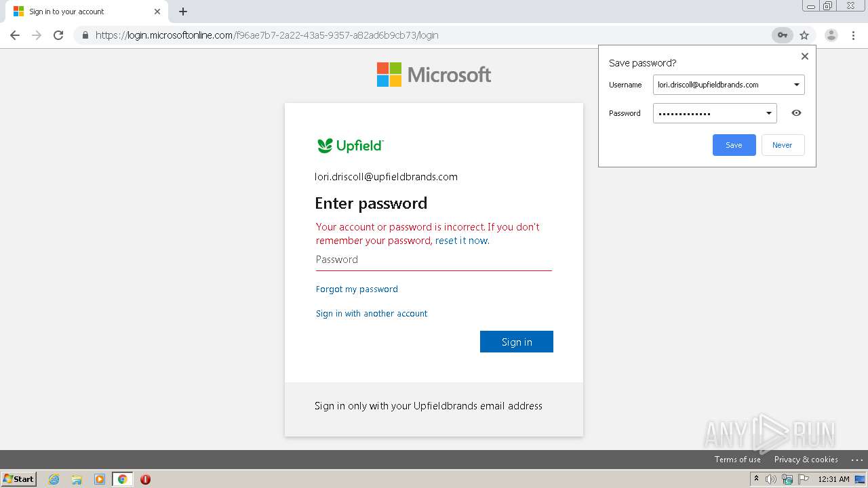Open the file explorer taskbar icon
868x488 pixels.
77,479
